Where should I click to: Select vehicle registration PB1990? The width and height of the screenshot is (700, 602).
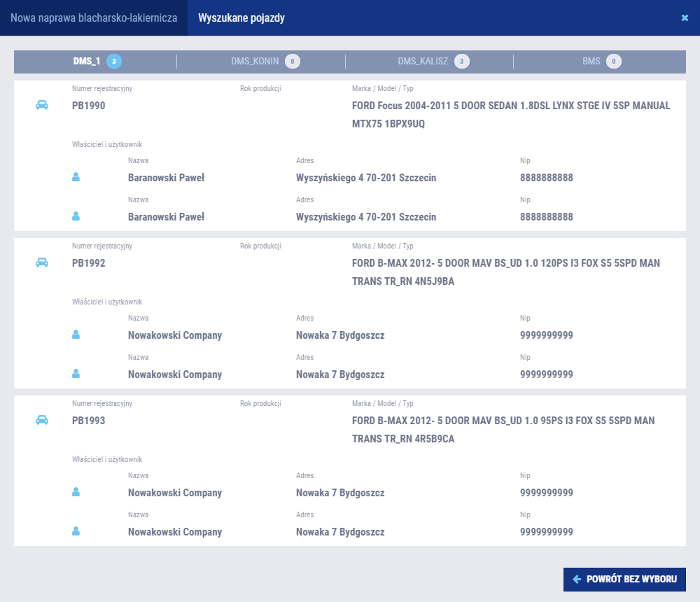click(89, 106)
